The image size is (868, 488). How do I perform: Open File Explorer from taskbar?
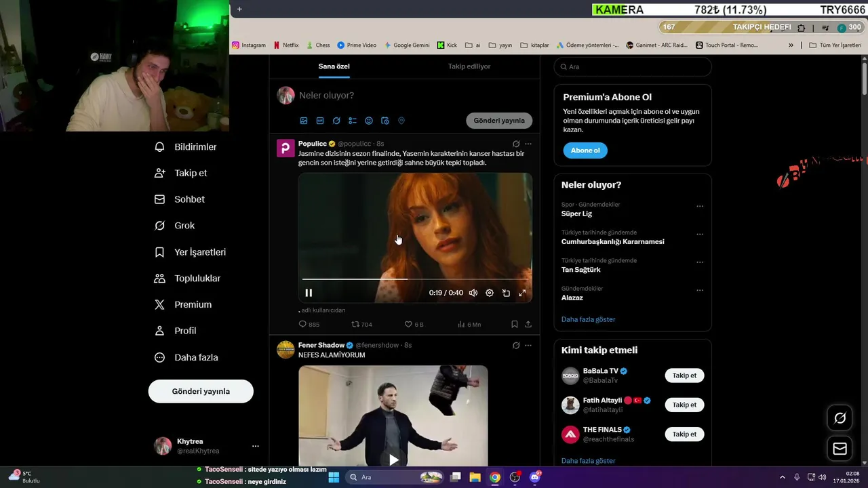coord(475,477)
